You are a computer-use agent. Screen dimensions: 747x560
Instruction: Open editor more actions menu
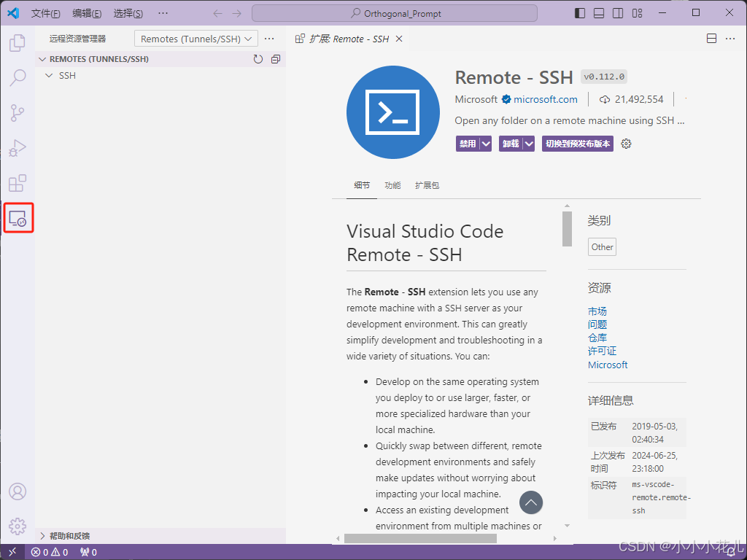coord(730,39)
